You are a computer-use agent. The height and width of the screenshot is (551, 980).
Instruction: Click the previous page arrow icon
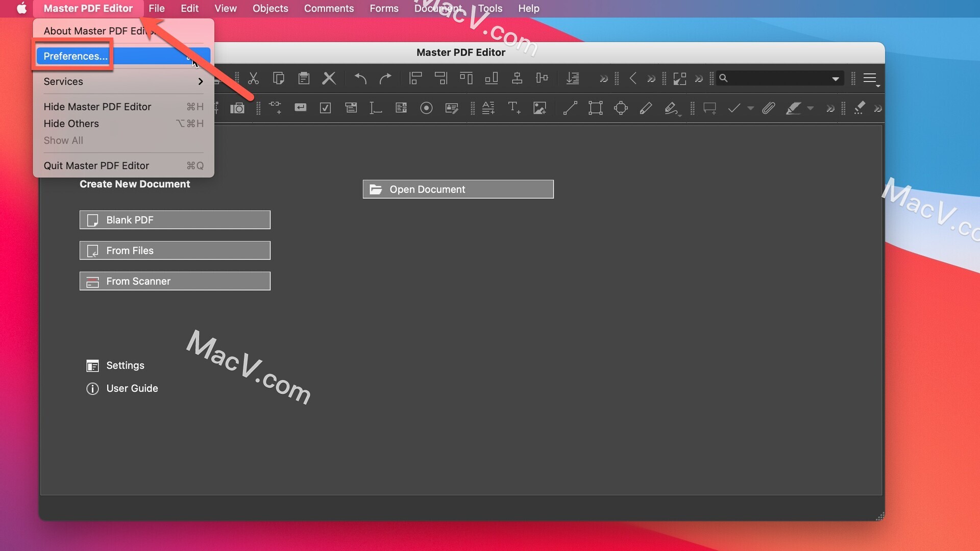coord(633,78)
